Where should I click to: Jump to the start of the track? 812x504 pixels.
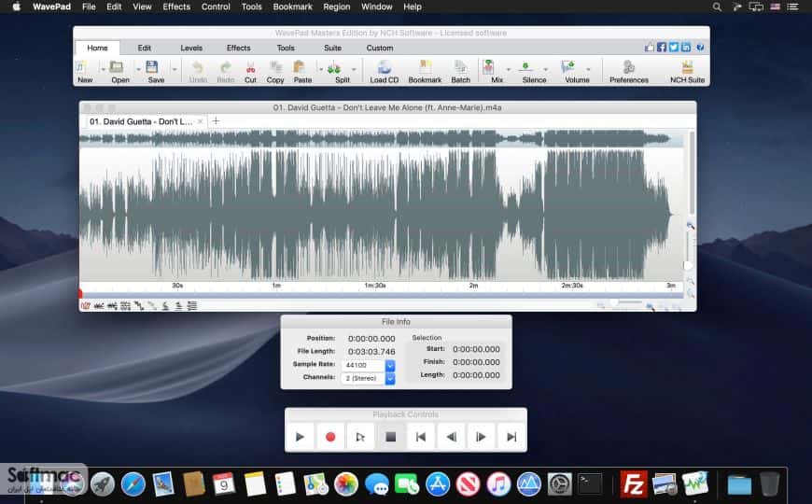coord(421,437)
